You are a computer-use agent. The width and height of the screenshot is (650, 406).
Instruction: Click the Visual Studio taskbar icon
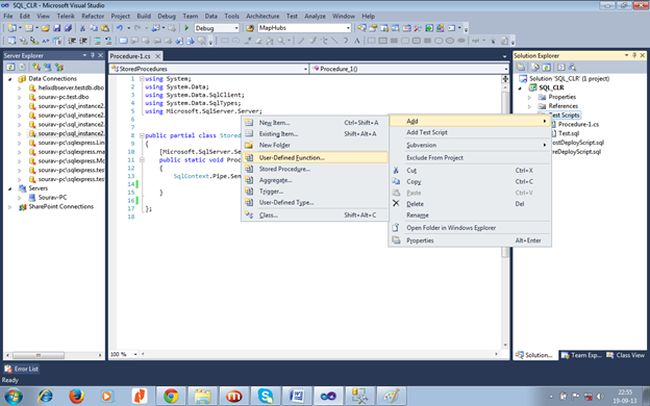coord(328,396)
